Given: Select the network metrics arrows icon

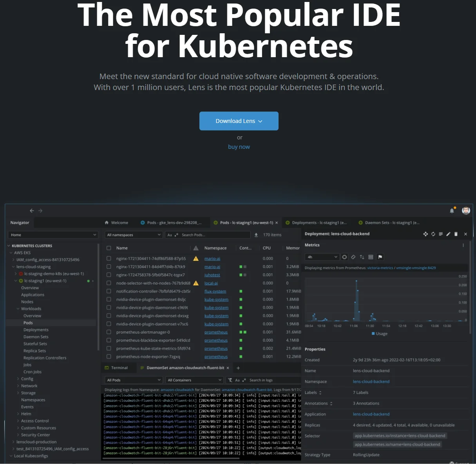Looking at the screenshot, I should [x=362, y=257].
